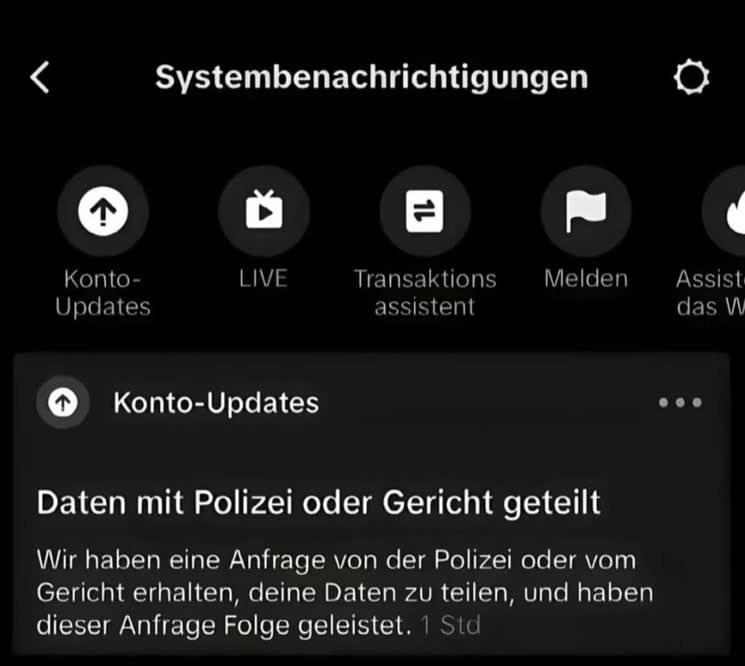Screen dimensions: 745x666
Task: Open notification settings gear icon
Action: [691, 77]
